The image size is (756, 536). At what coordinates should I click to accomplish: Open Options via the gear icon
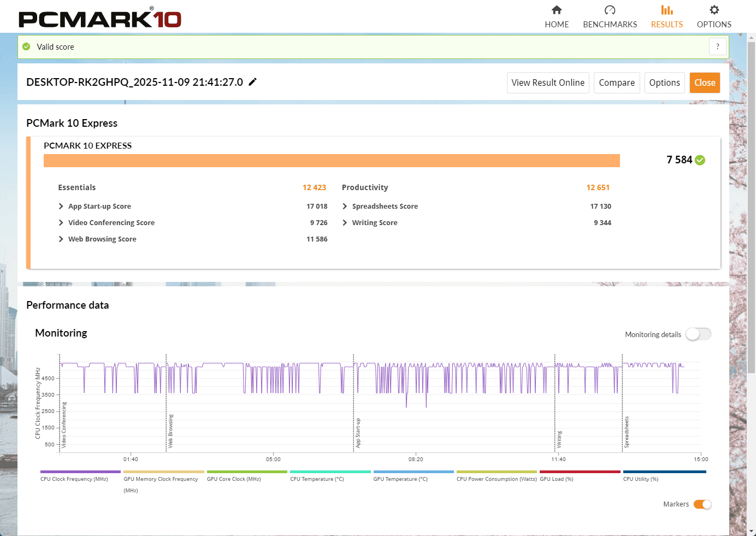714,10
